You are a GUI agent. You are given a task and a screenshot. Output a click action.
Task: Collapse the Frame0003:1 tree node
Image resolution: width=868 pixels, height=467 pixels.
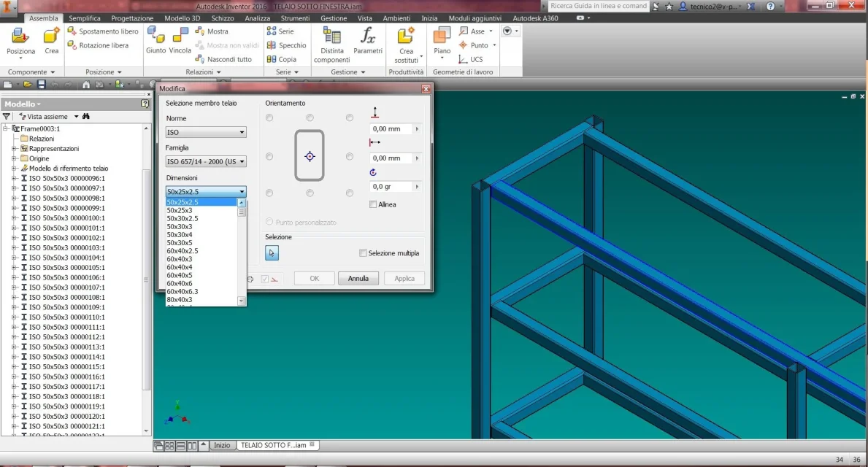click(6, 128)
